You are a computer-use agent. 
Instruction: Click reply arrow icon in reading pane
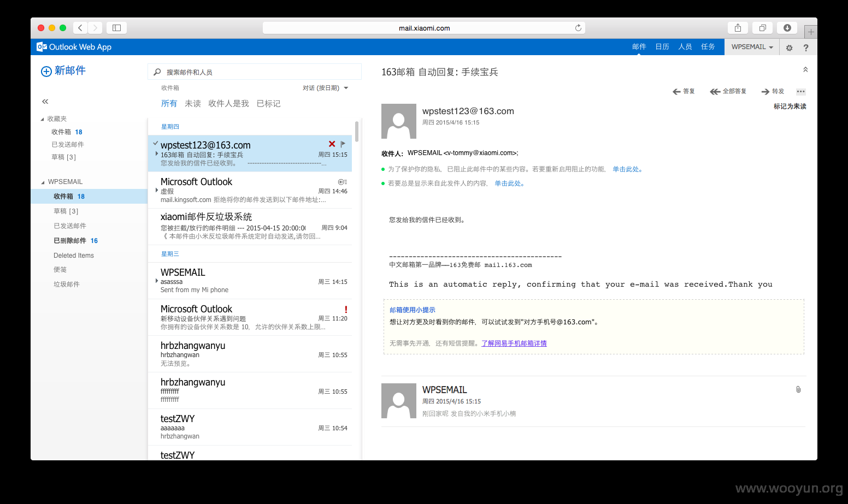click(676, 92)
